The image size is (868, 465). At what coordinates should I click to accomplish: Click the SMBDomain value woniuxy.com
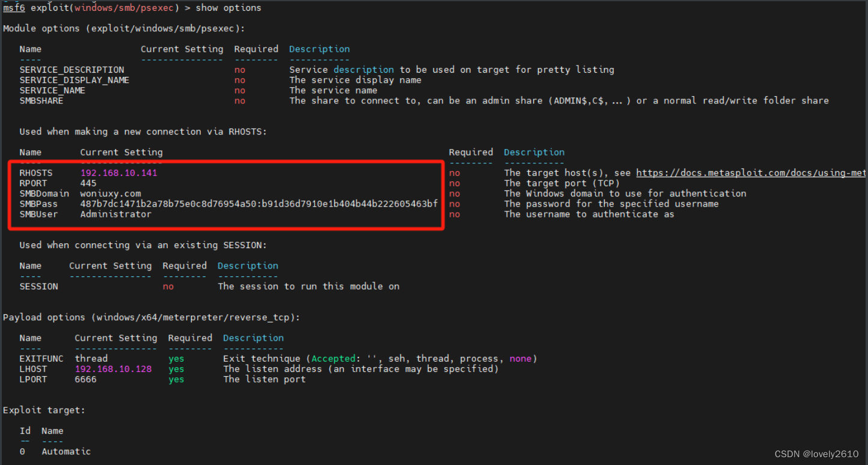point(111,193)
